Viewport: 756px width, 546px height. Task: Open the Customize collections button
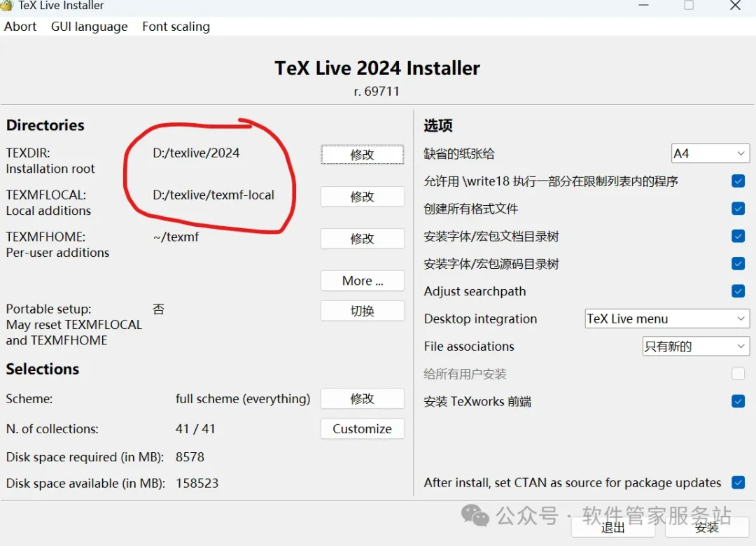coord(363,429)
